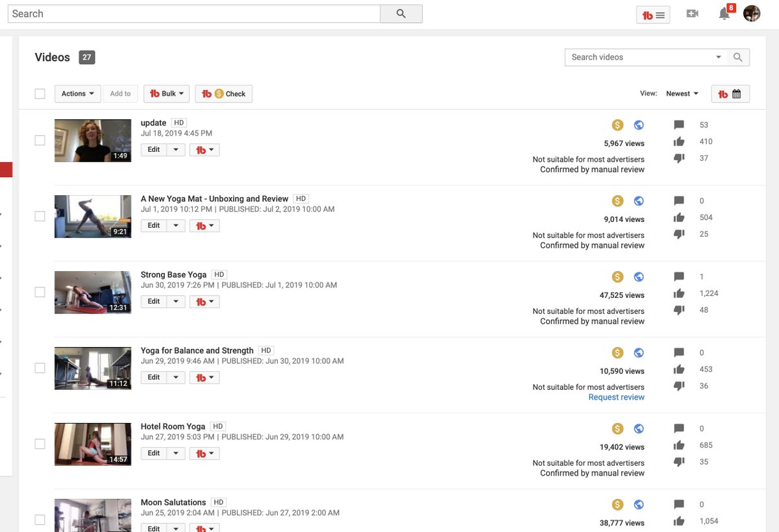Screen dimensions: 779x532
Task: Click the thumbs up icon for update video
Action: (x=679, y=141)
